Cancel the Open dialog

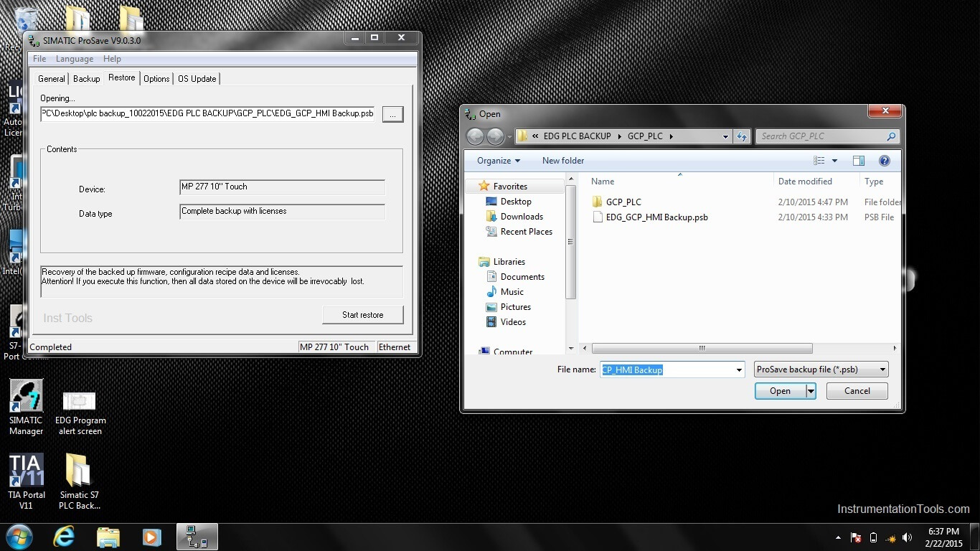(857, 391)
